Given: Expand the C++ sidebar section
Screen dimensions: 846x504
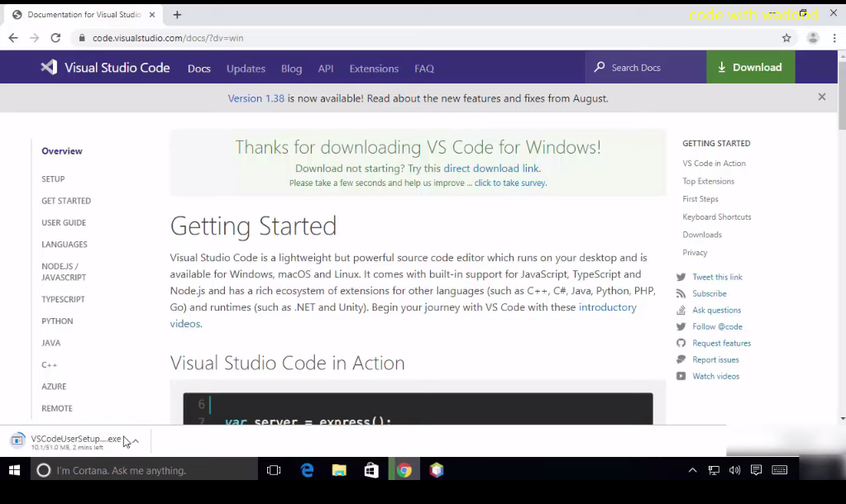Looking at the screenshot, I should (49, 365).
